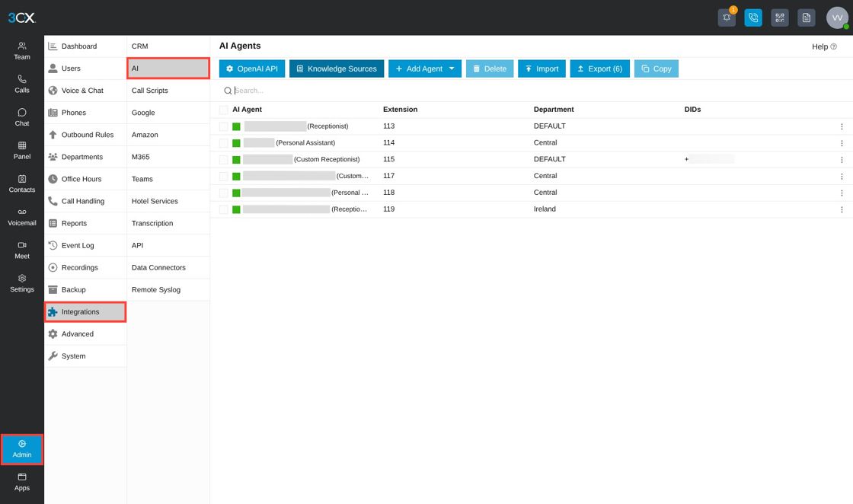Select the AI integration item
The width and height of the screenshot is (853, 504).
[168, 69]
